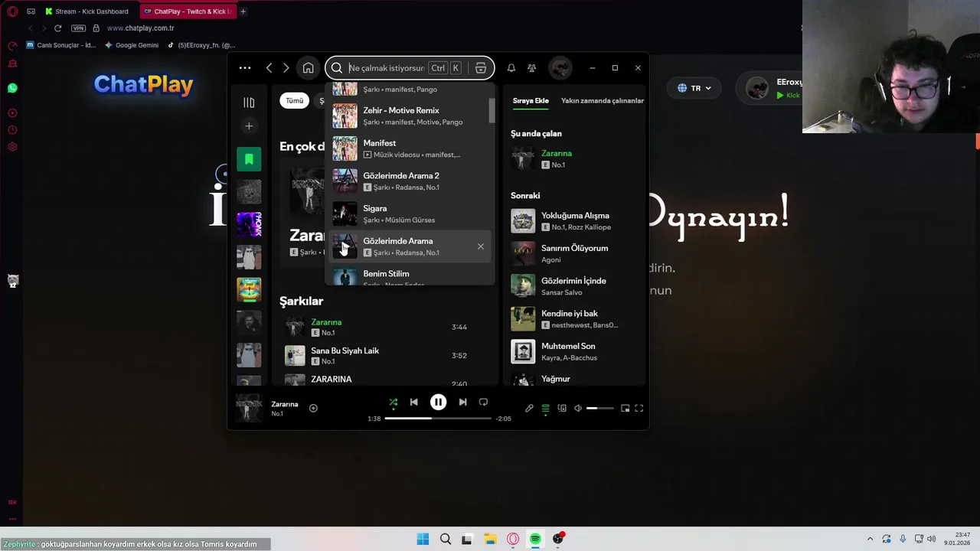The image size is (980, 551).
Task: Play Kendine iyi bak from queue
Action: pyautogui.click(x=575, y=319)
